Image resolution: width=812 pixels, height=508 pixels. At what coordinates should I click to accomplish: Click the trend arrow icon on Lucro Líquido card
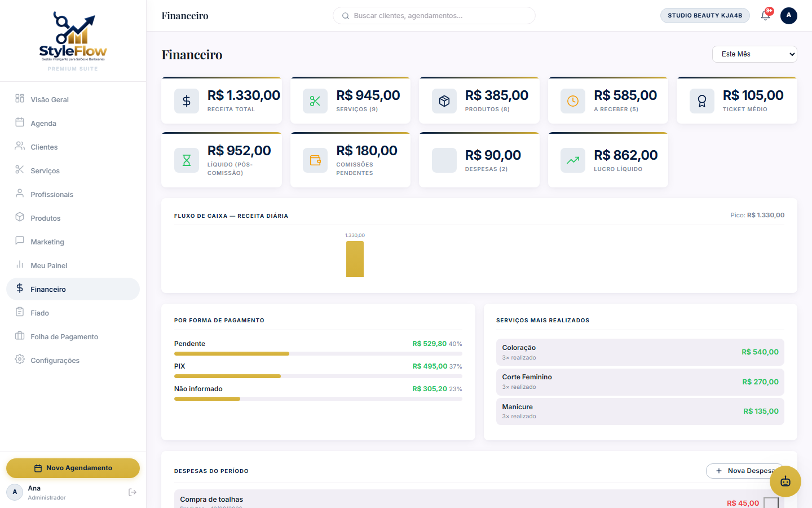click(x=573, y=160)
